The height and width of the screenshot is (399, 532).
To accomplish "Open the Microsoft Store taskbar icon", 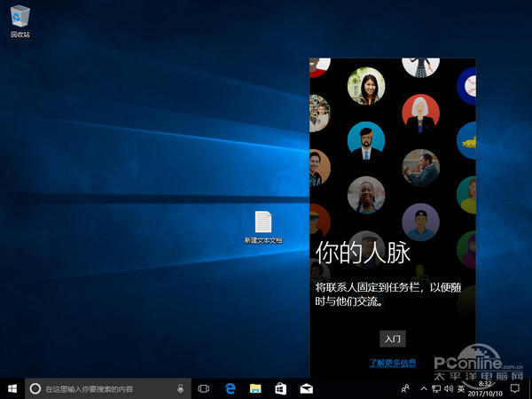I will point(280,388).
